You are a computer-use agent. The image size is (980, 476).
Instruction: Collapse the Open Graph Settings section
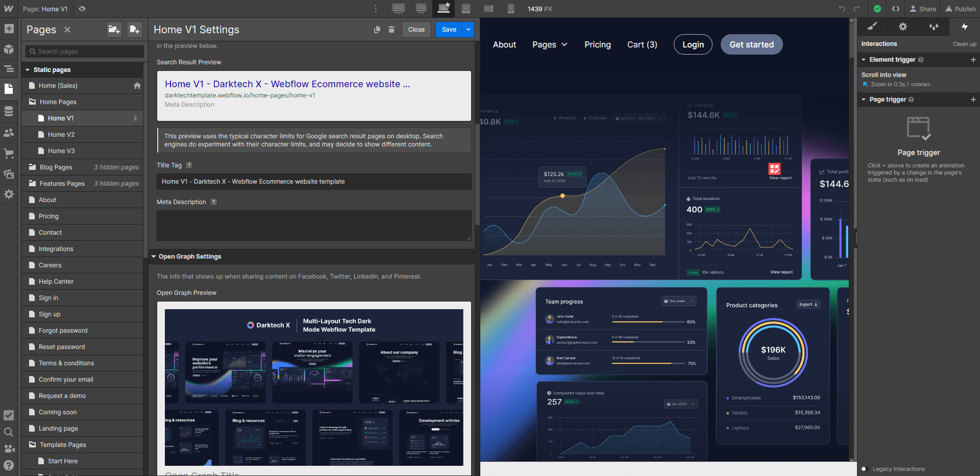pyautogui.click(x=154, y=257)
